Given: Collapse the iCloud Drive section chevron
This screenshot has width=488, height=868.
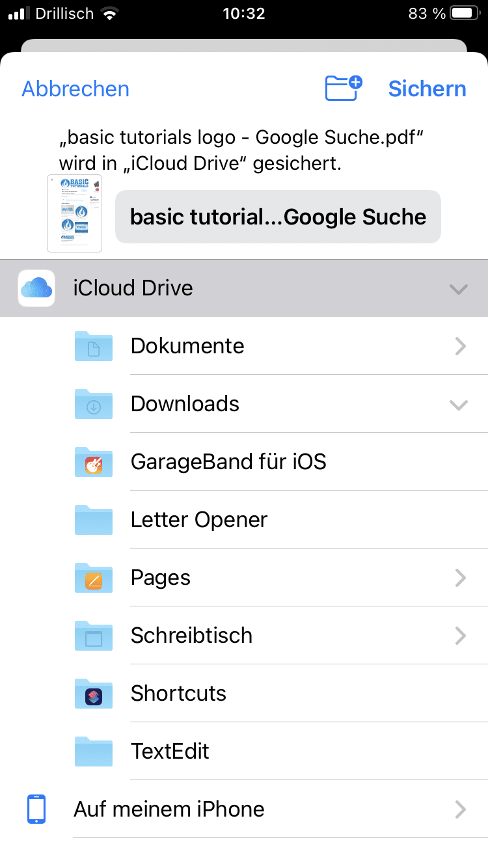Looking at the screenshot, I should (459, 289).
